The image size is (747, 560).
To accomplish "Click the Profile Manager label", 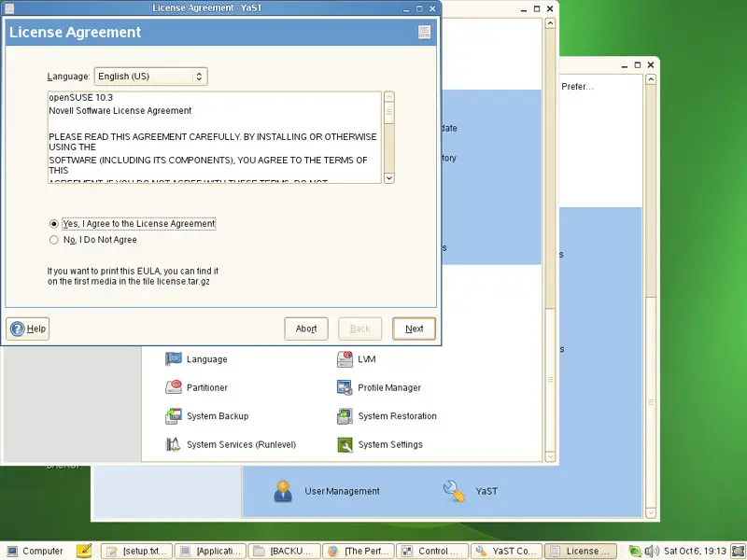I will click(x=389, y=387).
